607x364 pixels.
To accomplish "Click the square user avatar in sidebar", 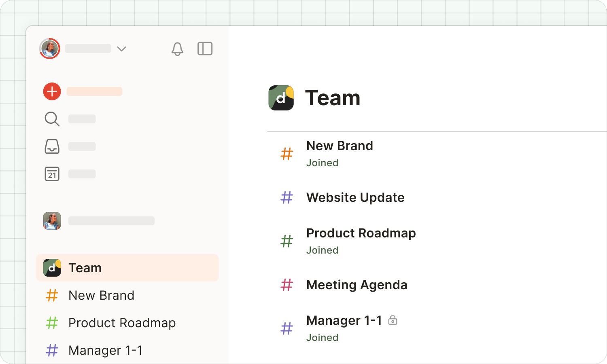I will tap(52, 221).
